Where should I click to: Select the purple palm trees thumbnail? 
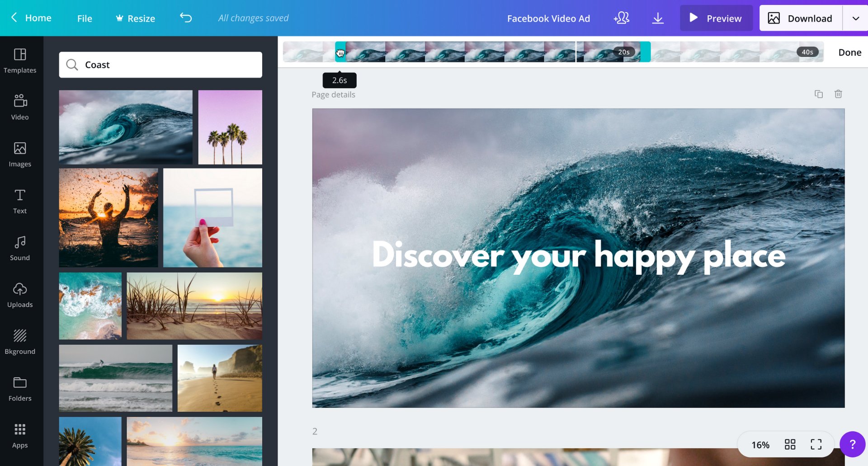pyautogui.click(x=230, y=127)
